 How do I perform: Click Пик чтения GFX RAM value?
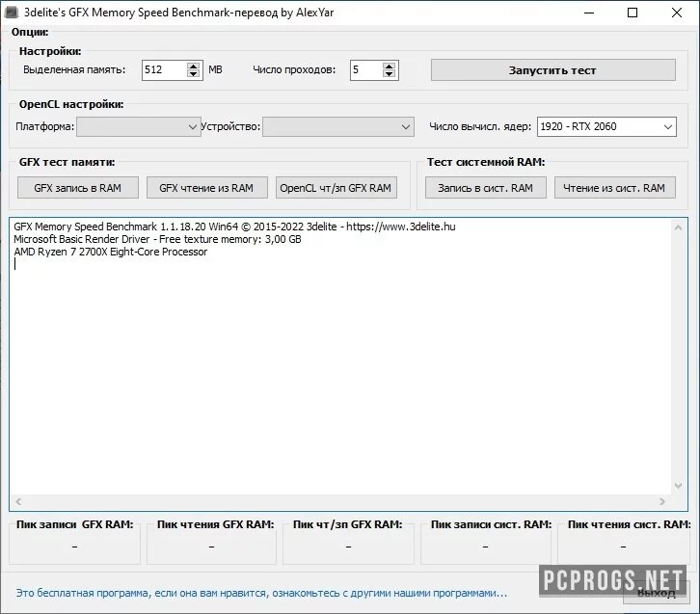211,547
